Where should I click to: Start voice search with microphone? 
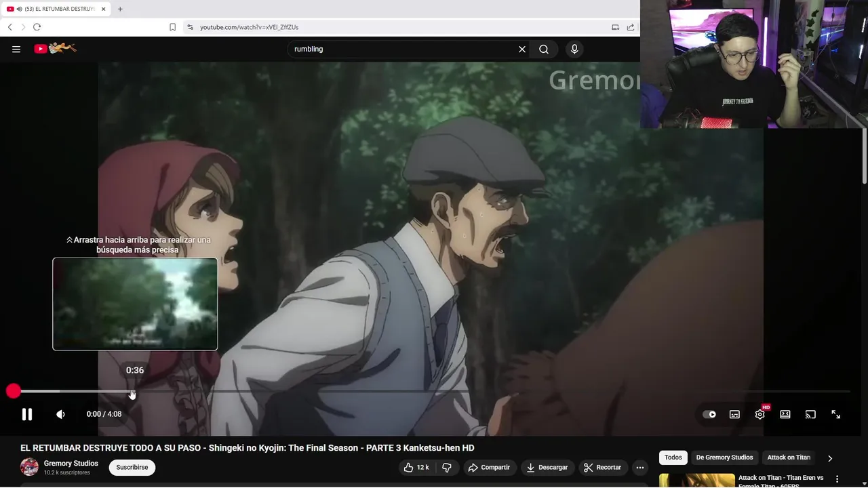click(x=574, y=49)
